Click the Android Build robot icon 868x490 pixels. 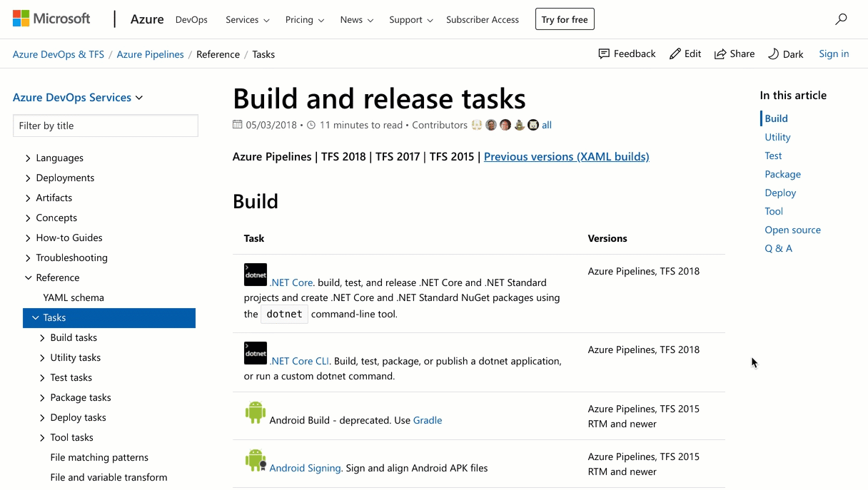point(255,412)
